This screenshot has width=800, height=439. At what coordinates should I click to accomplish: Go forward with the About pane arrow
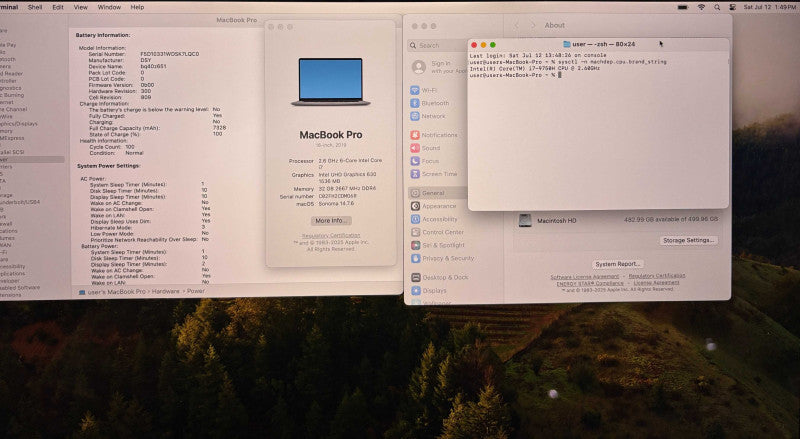click(533, 25)
